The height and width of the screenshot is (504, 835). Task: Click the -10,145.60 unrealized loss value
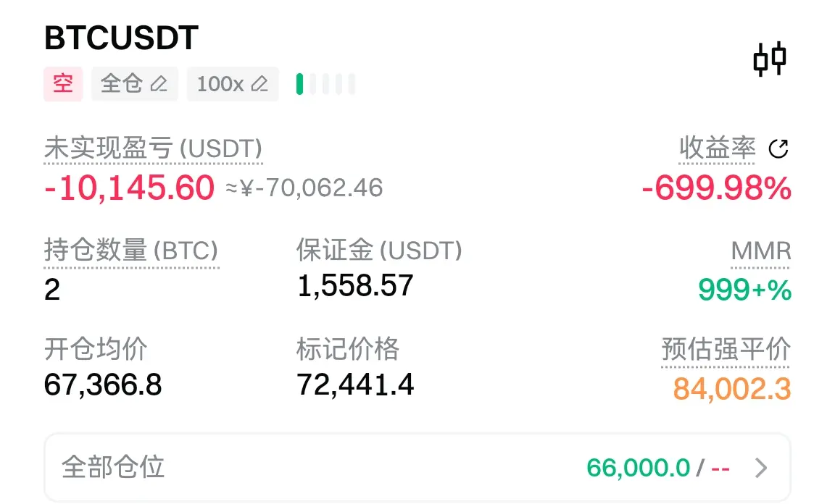(130, 188)
